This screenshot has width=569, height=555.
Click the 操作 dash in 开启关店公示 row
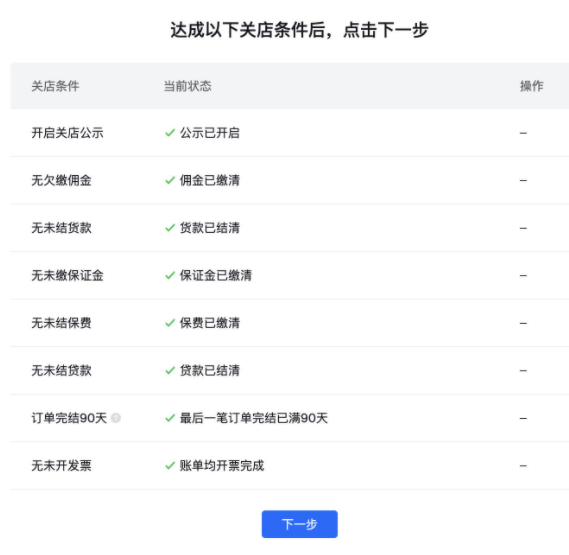(x=523, y=133)
